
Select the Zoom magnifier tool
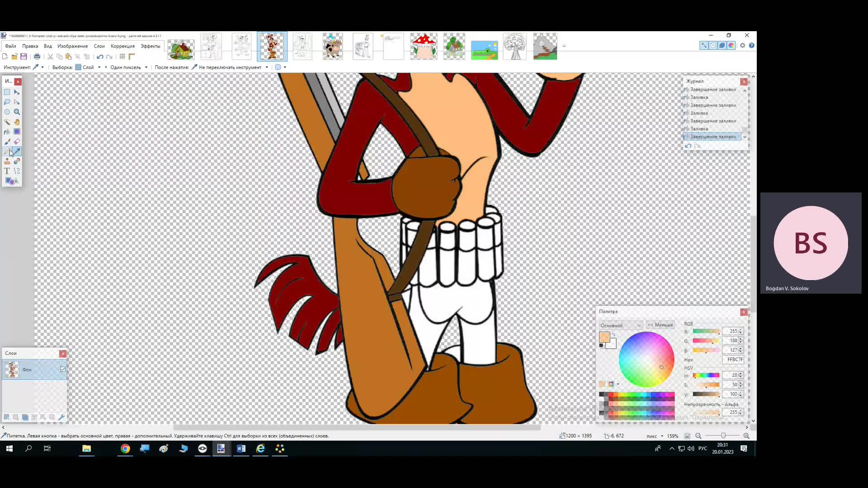[x=17, y=112]
